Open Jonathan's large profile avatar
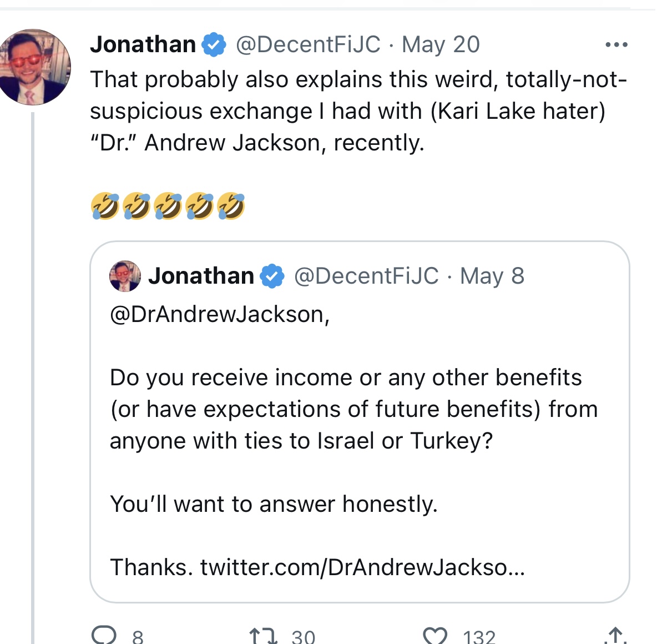 (35, 67)
